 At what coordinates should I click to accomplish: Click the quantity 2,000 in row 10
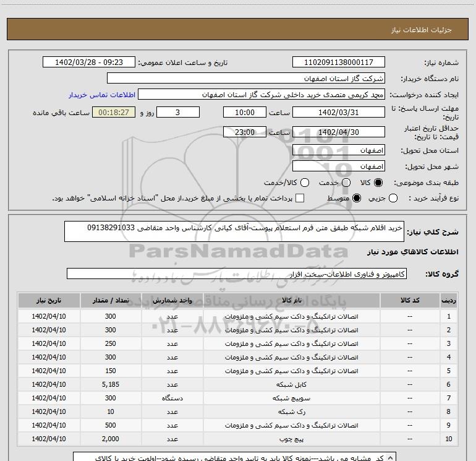coord(111,439)
